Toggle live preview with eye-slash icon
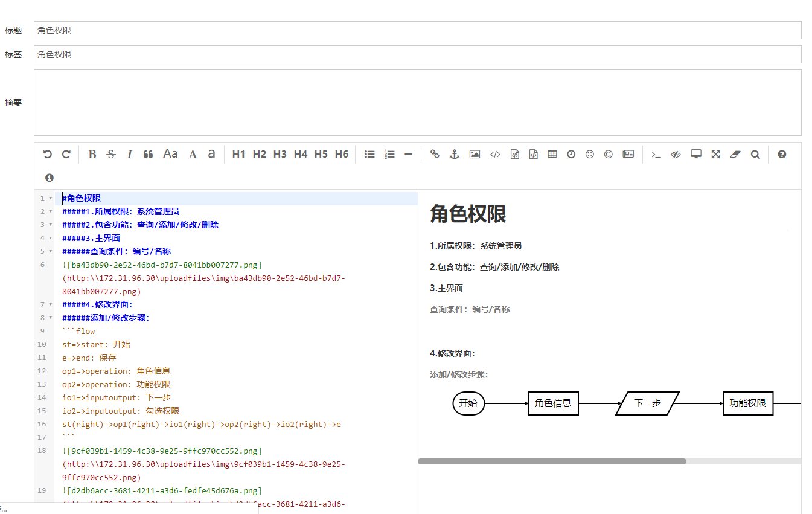This screenshot has width=812, height=514. [676, 155]
